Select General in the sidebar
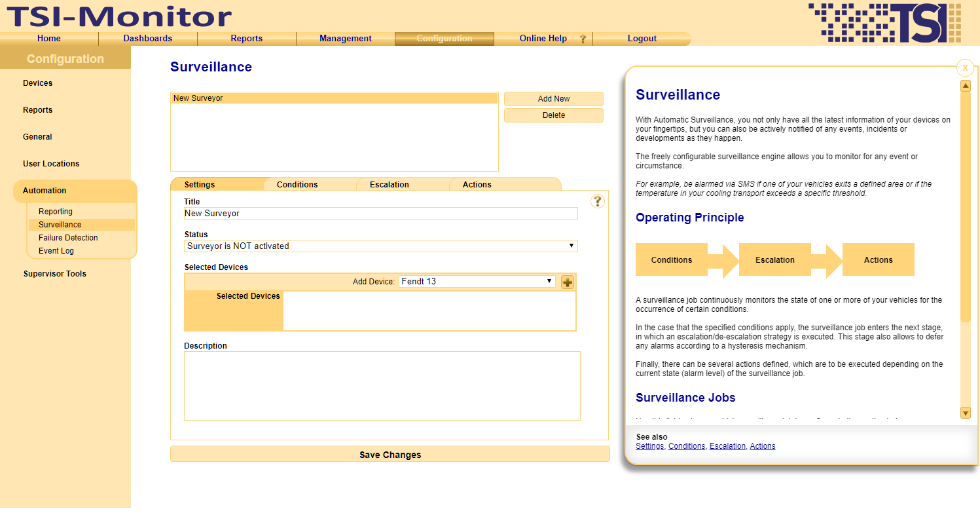The height and width of the screenshot is (515, 980). point(37,137)
